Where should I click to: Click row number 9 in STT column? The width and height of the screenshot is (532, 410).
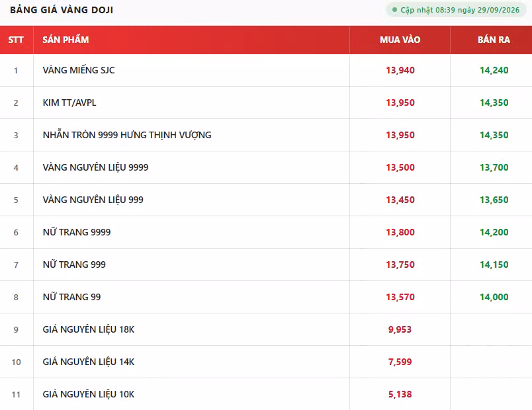(x=16, y=329)
